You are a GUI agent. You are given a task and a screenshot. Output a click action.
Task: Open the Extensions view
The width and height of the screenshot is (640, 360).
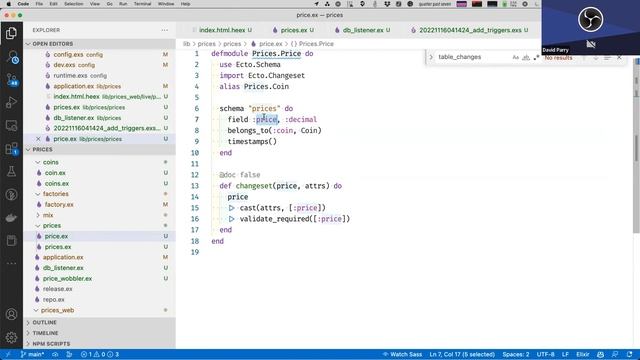pyautogui.click(x=11, y=149)
